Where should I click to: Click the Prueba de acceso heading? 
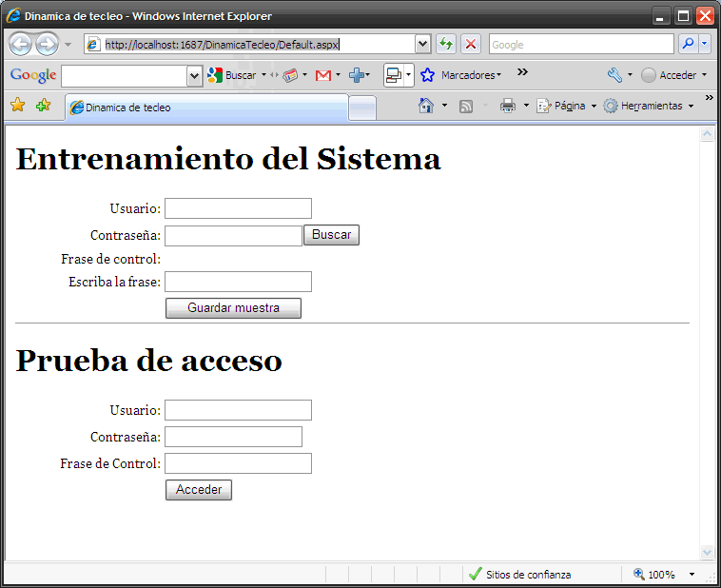(149, 361)
